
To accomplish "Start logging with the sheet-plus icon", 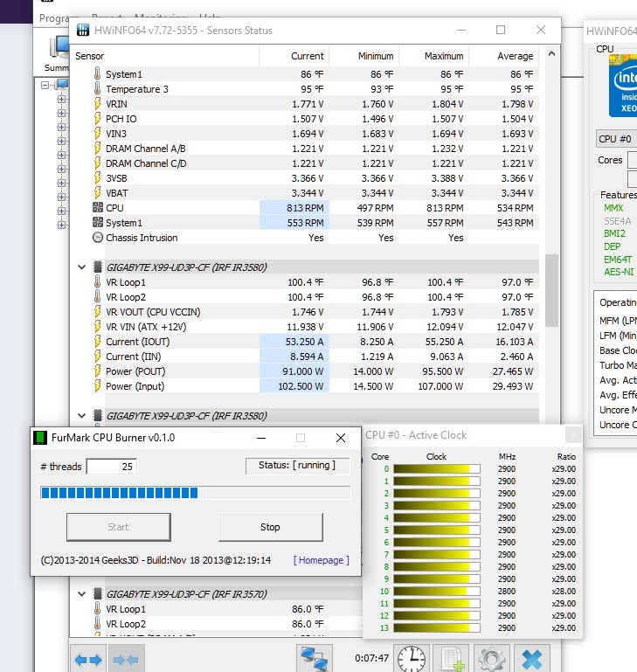I will (453, 659).
